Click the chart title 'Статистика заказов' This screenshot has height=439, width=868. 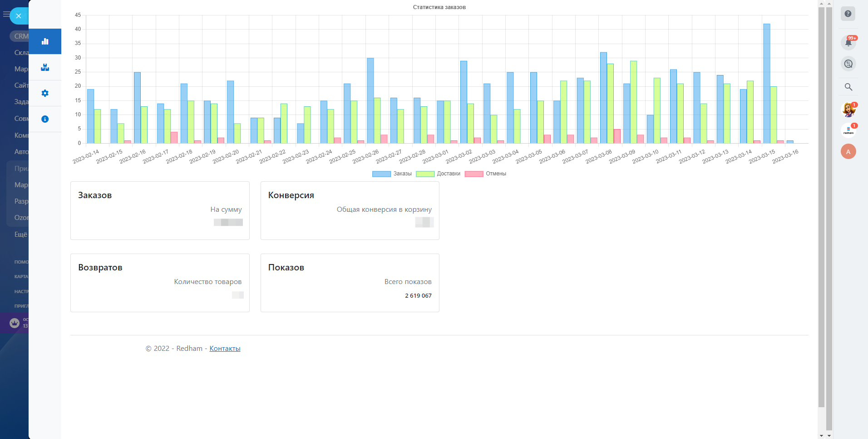pyautogui.click(x=439, y=7)
